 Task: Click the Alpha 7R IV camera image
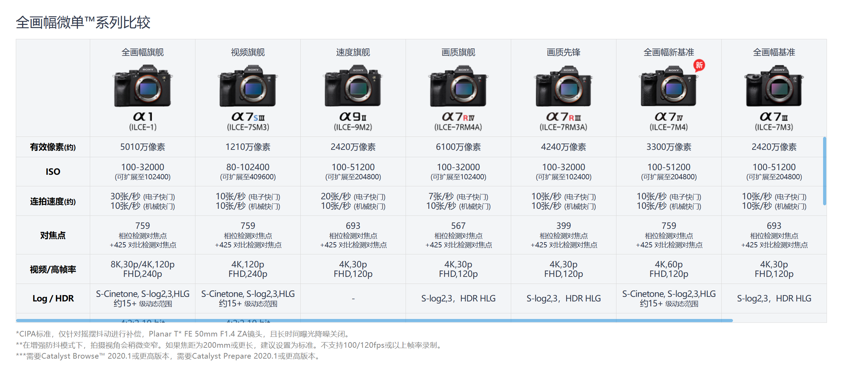(458, 86)
